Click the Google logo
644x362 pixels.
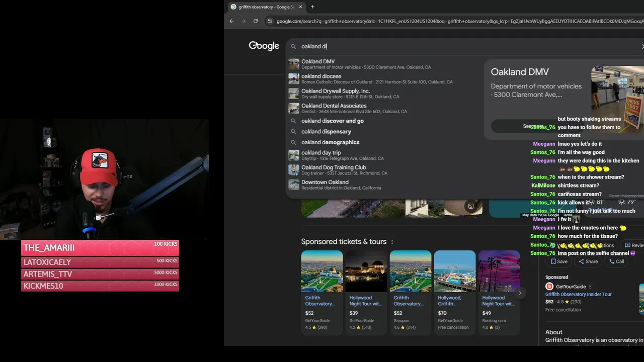pyautogui.click(x=264, y=46)
